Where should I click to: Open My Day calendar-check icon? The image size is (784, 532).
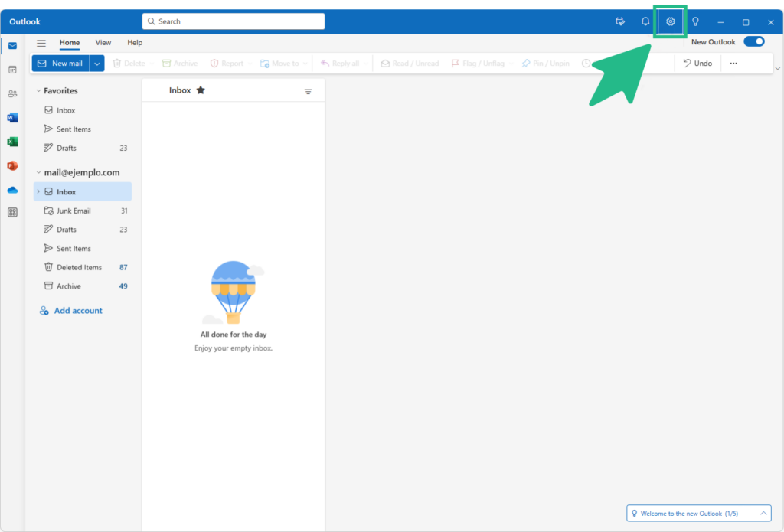pos(620,21)
